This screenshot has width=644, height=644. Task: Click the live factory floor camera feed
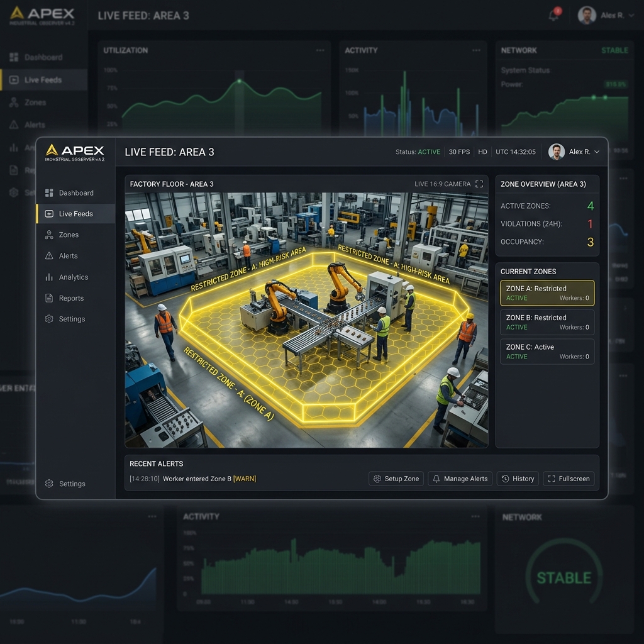tap(306, 320)
